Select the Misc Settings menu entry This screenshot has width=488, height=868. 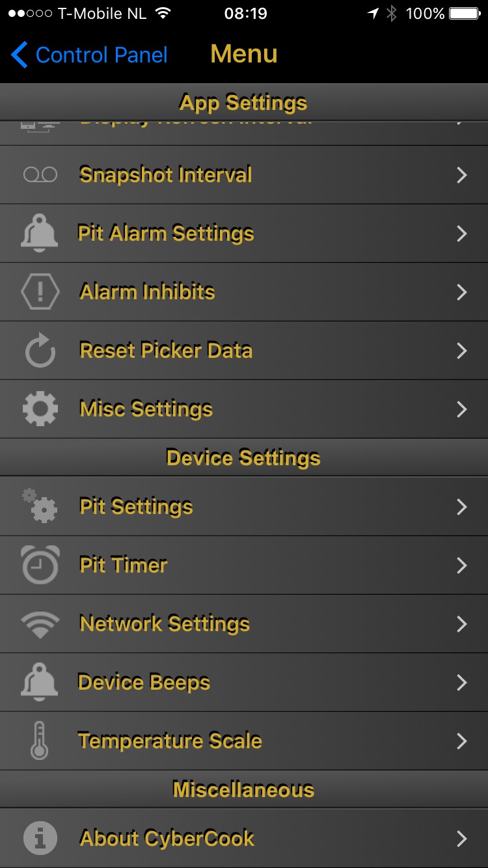point(146,409)
